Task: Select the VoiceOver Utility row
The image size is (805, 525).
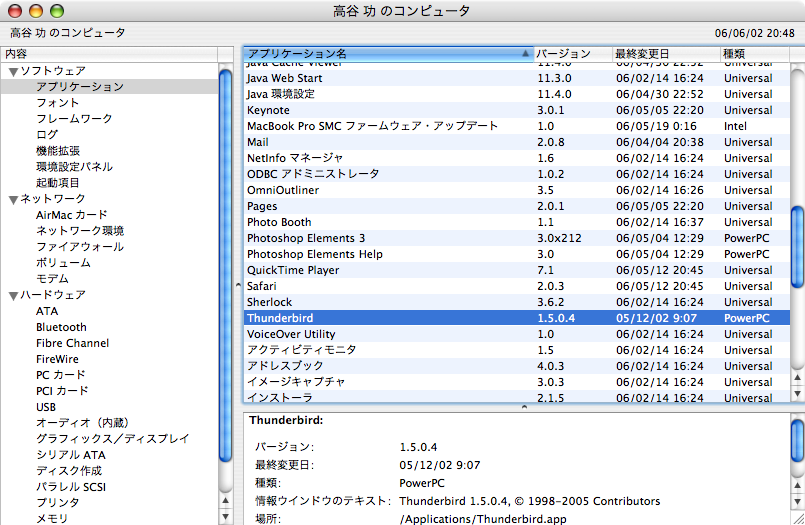Action: pos(516,334)
